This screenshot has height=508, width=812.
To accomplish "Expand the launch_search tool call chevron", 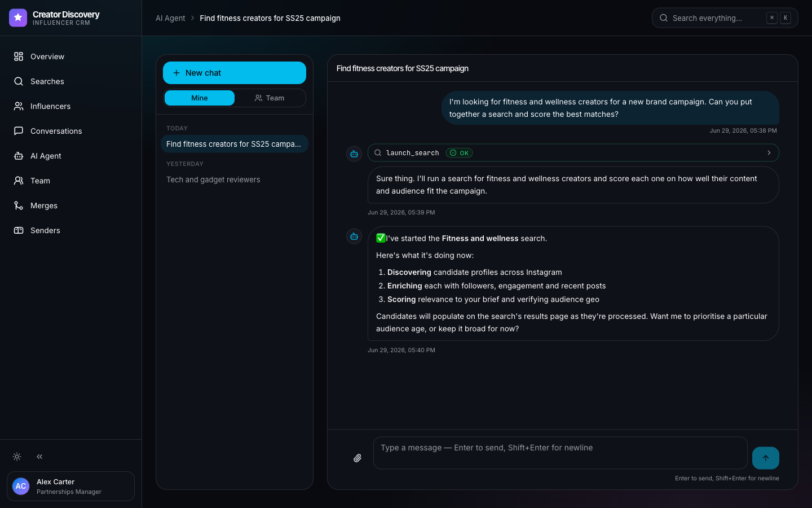I will [769, 153].
